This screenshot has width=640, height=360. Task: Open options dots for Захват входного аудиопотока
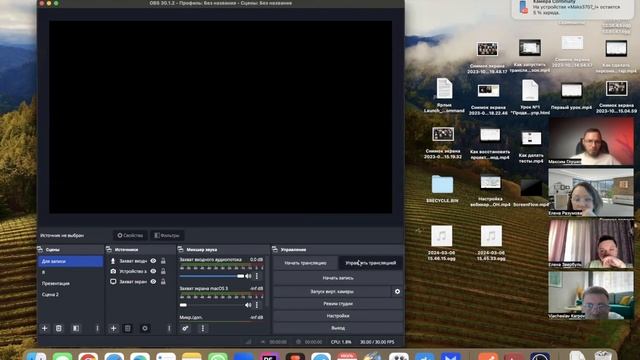[x=257, y=276]
